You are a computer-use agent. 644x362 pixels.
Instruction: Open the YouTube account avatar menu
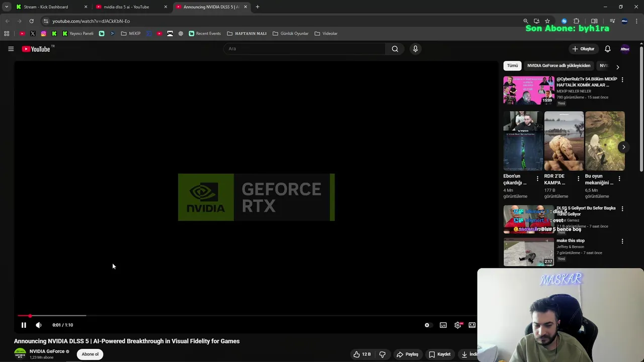coord(625,49)
